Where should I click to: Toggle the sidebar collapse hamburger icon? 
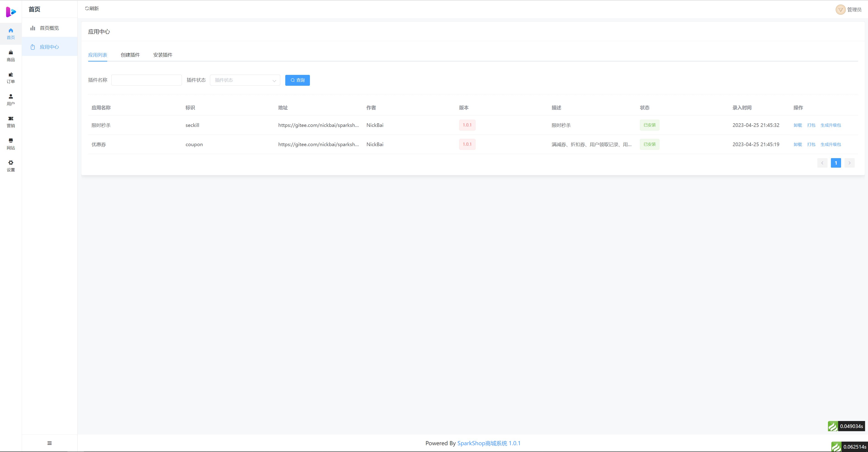pyautogui.click(x=50, y=443)
